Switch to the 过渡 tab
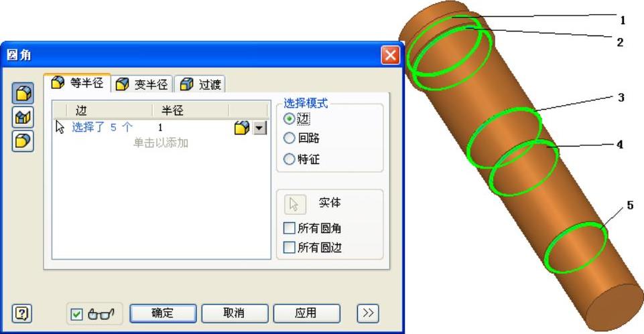This screenshot has width=644, height=334. coord(200,84)
